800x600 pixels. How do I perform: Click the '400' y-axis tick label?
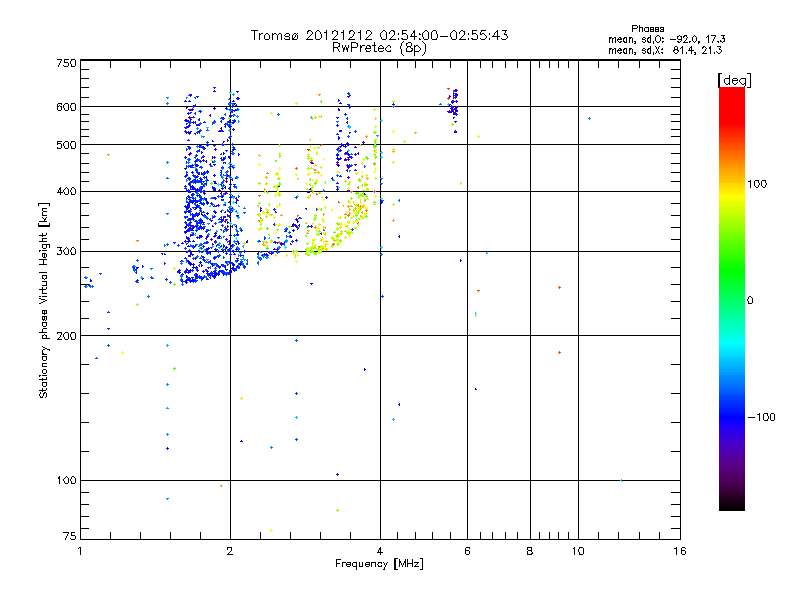tap(66, 191)
